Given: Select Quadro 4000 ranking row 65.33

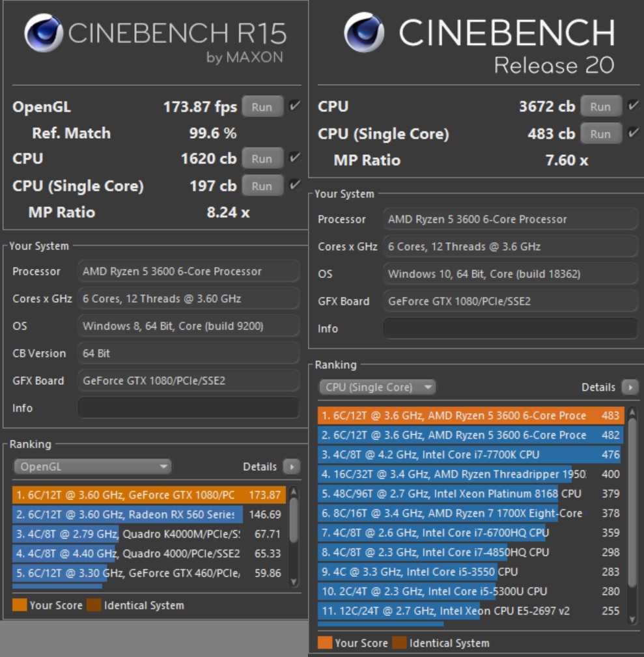Looking at the screenshot, I should click(x=149, y=553).
